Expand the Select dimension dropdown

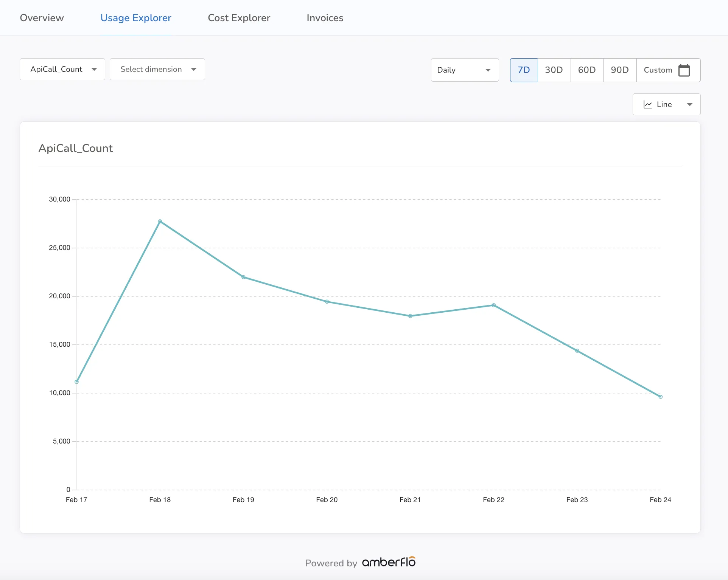click(157, 69)
